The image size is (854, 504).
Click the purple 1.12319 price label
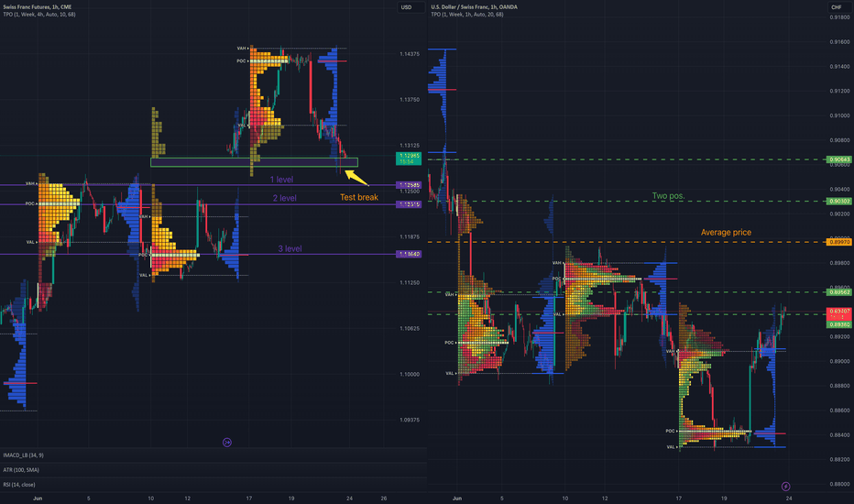click(x=409, y=204)
